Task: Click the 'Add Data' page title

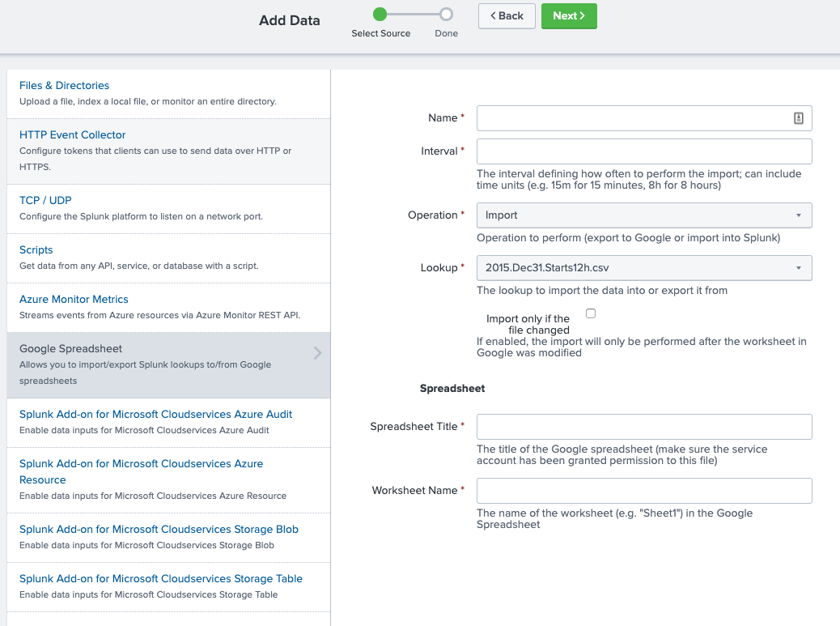Action: 289,20
